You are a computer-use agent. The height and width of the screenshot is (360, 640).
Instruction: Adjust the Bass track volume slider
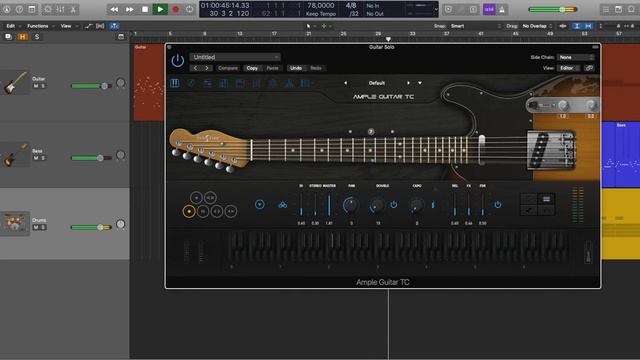pos(91,158)
